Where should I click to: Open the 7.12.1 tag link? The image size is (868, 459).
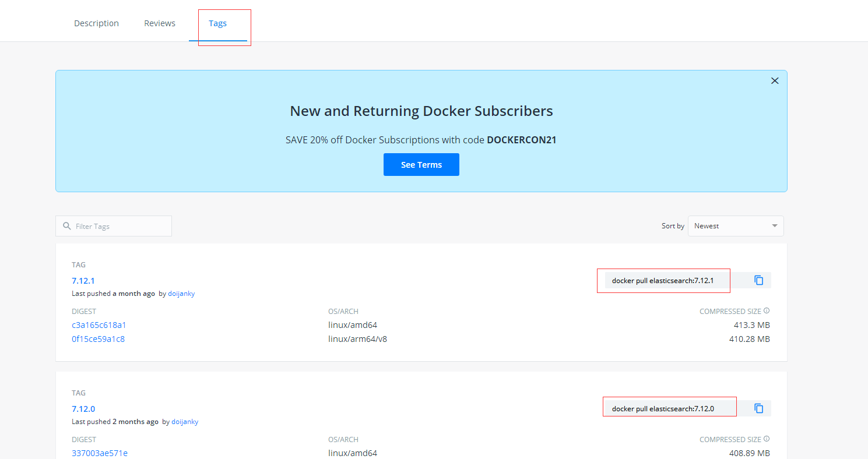(x=83, y=281)
